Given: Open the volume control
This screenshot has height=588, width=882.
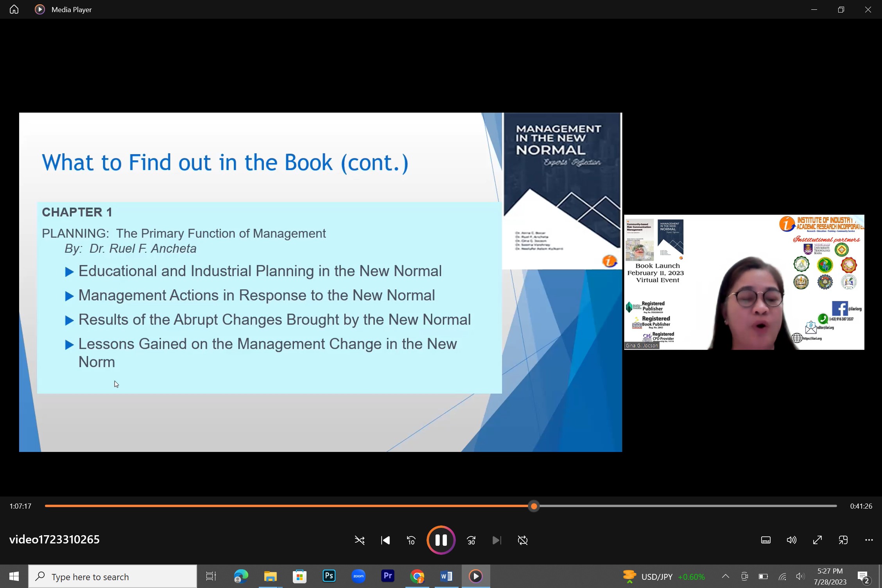Looking at the screenshot, I should [x=791, y=540].
